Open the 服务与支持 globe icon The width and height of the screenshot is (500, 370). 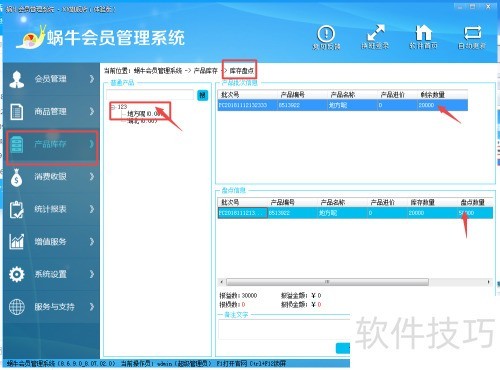pyautogui.click(x=17, y=307)
